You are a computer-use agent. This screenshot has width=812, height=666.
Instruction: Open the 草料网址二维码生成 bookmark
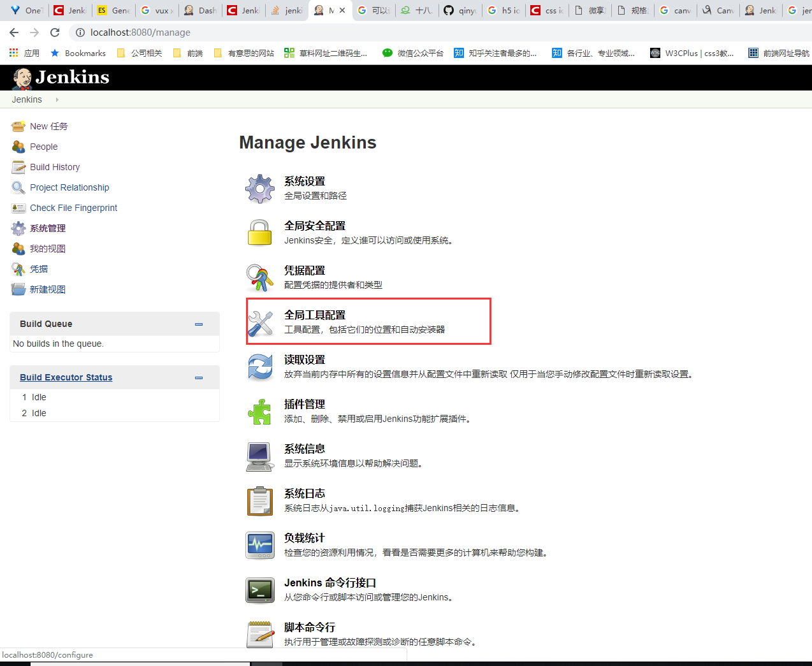coord(326,53)
